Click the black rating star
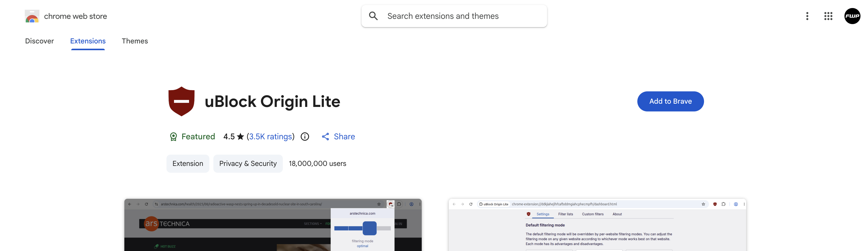The image size is (868, 251). coord(240,136)
